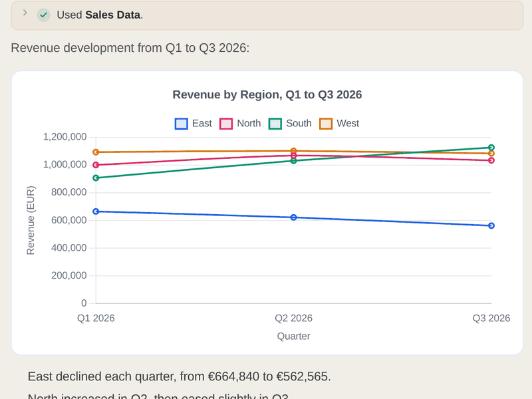Click 'Revenue development from Q1 to Q3 2026:' text
The height and width of the screenshot is (399, 532).
coord(130,48)
